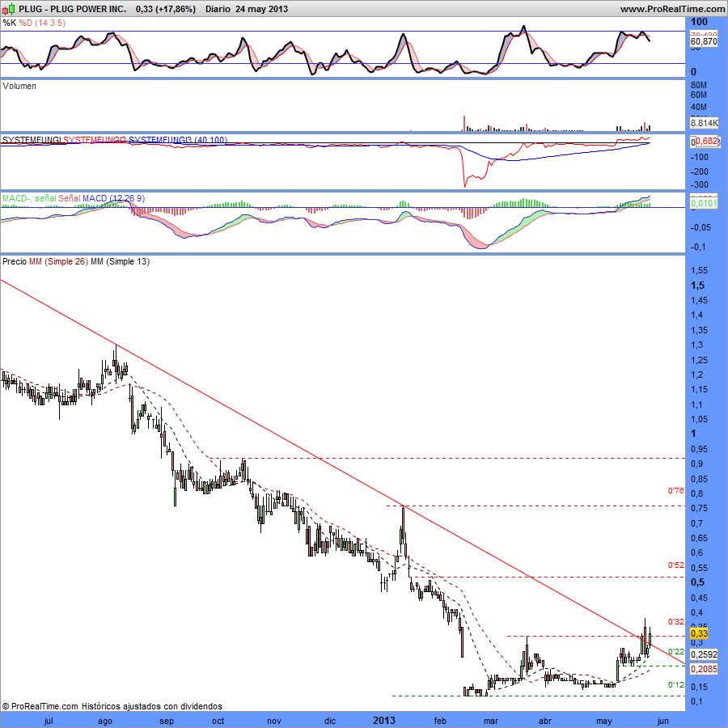Click the yellow 0,33 current price tag

[x=699, y=633]
